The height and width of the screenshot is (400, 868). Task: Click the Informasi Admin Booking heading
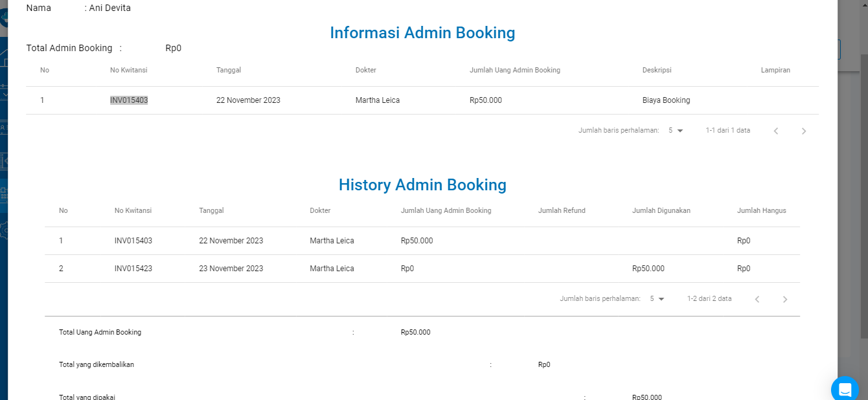[422, 32]
